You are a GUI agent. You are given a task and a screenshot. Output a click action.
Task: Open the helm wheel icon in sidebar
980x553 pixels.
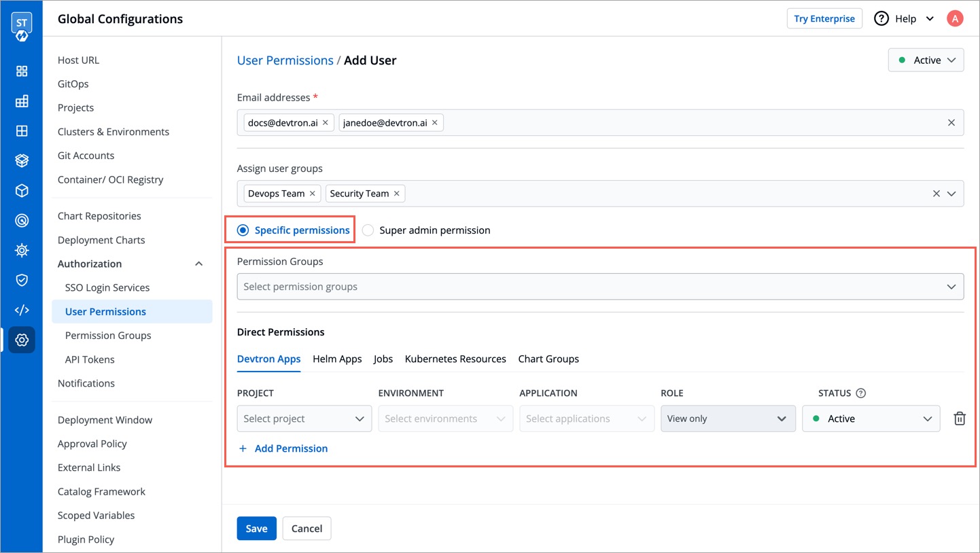coord(22,251)
